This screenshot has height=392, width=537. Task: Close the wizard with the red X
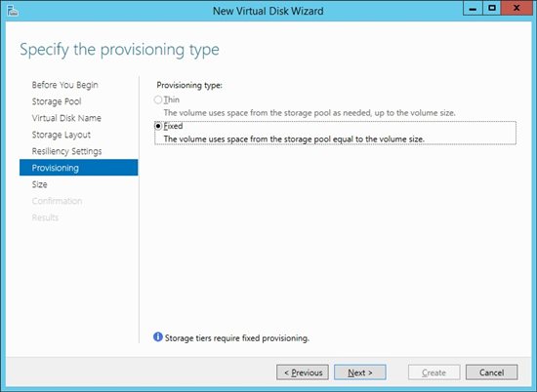(x=516, y=8)
